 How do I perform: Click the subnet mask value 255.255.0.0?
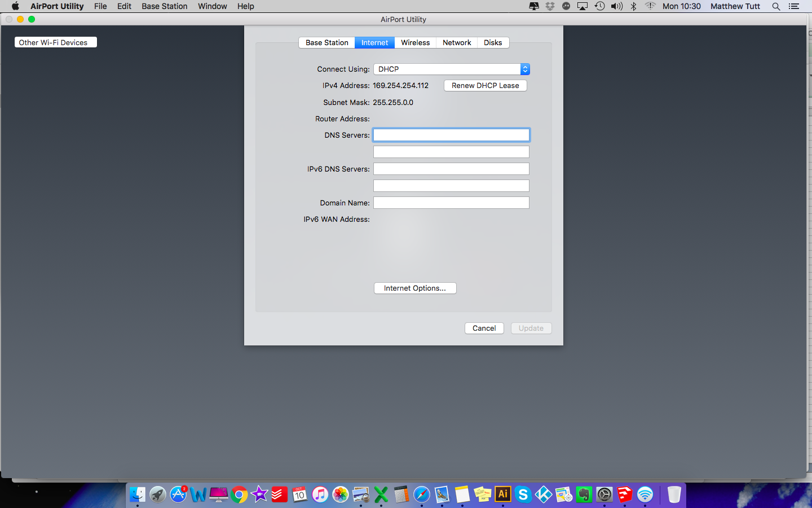[393, 103]
